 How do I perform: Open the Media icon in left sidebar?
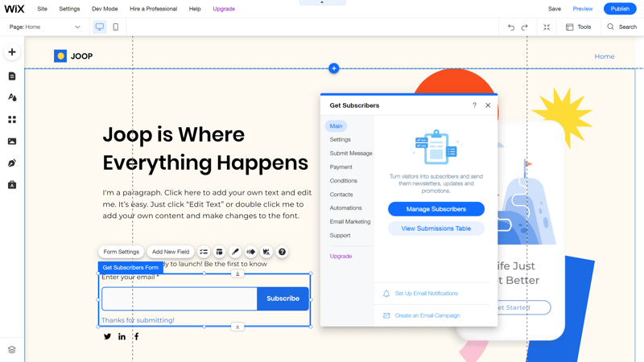pyautogui.click(x=12, y=142)
